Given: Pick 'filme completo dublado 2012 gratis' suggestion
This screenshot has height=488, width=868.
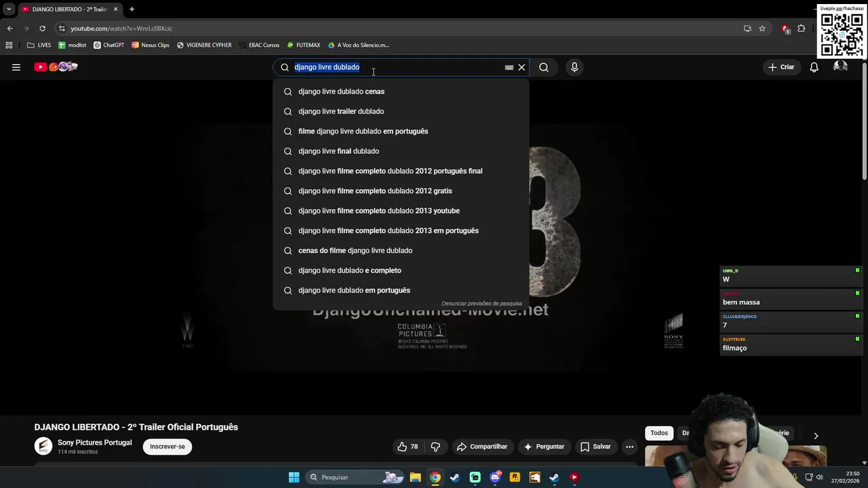Looking at the screenshot, I should (401, 190).
